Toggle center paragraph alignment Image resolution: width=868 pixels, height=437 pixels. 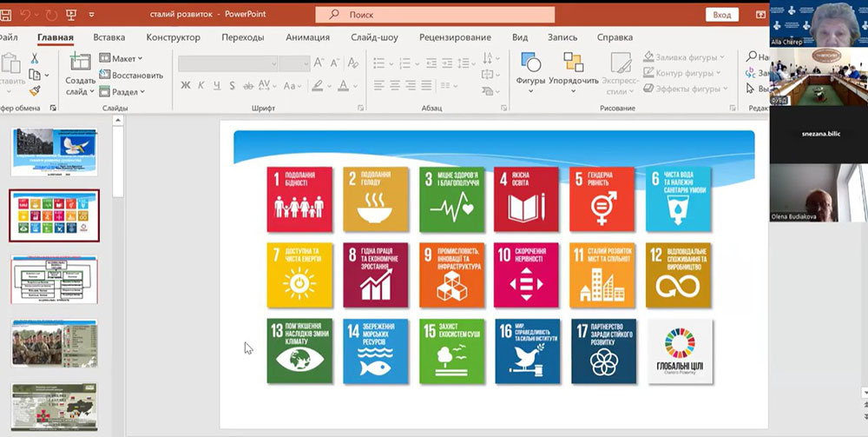395,85
